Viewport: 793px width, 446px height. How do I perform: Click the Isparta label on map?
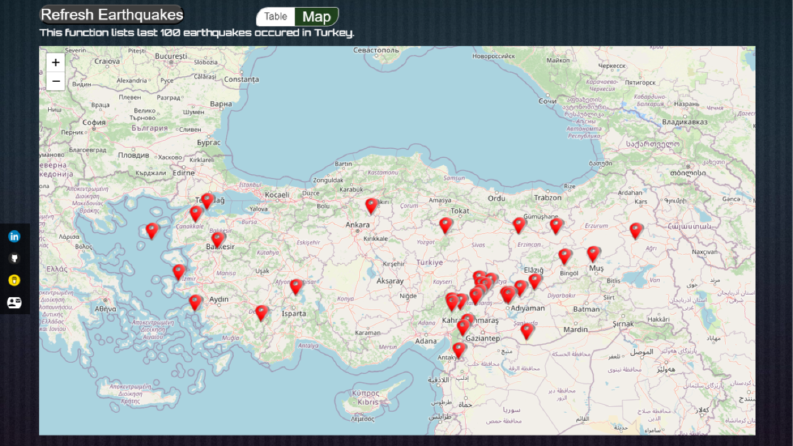coord(294,314)
